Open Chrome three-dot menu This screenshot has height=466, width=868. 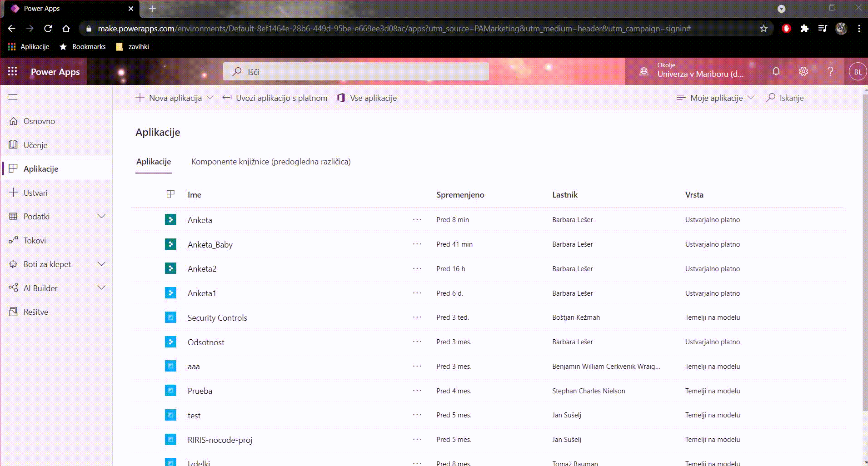859,29
